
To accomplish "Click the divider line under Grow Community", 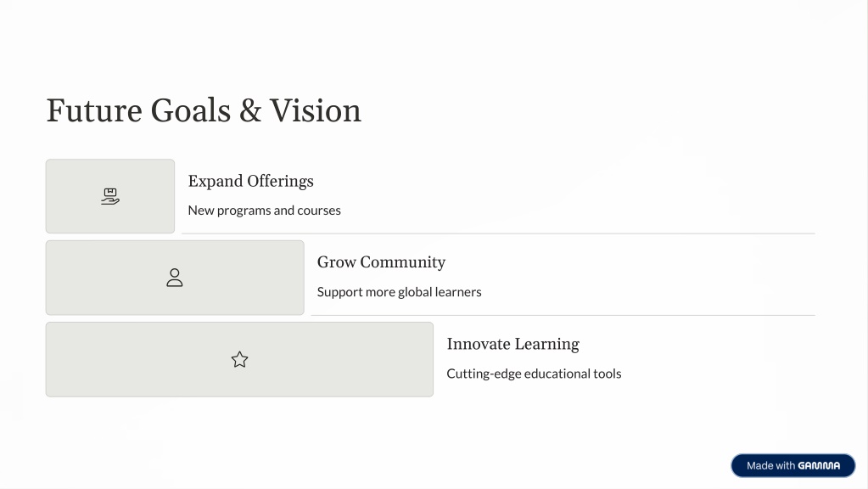I will click(563, 315).
